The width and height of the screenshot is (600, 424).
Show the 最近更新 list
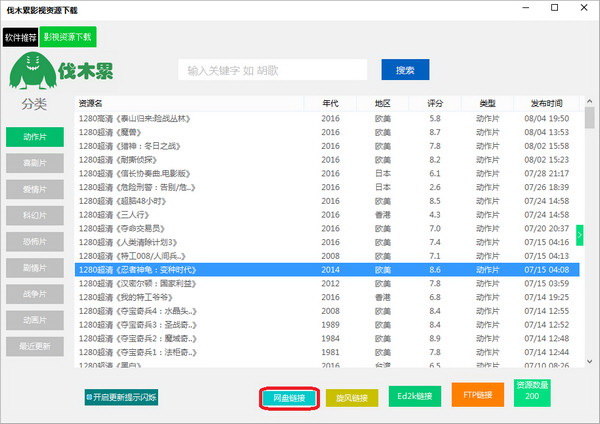[35, 346]
